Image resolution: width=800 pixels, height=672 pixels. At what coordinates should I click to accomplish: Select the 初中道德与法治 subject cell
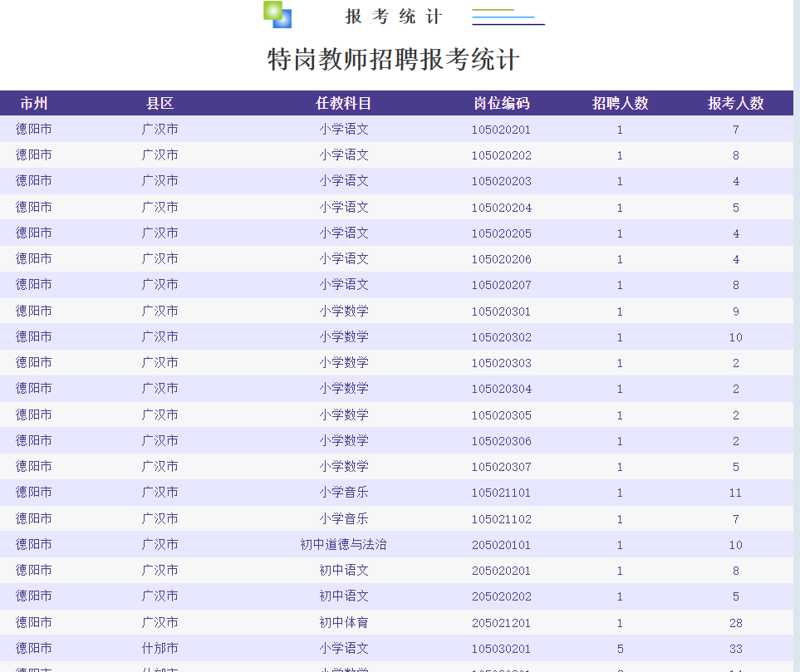click(x=343, y=544)
